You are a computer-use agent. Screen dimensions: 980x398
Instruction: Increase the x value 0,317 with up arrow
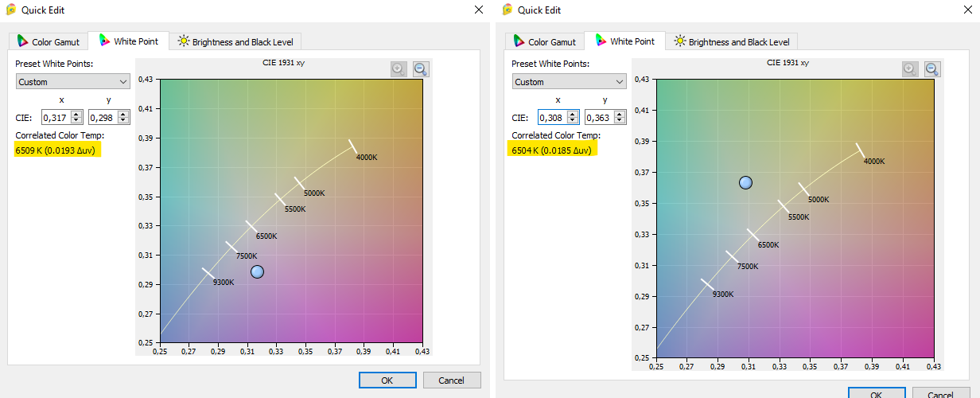click(76, 114)
